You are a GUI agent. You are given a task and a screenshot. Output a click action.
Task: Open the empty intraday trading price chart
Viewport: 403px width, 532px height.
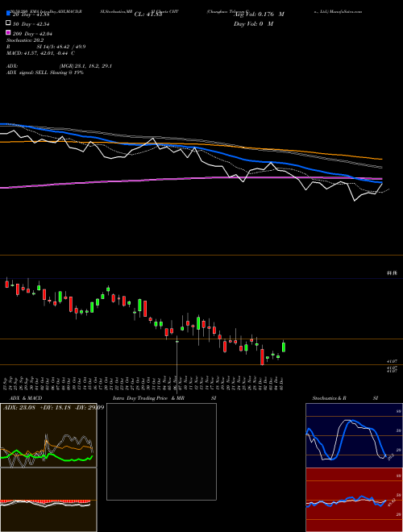[x=161, y=451]
